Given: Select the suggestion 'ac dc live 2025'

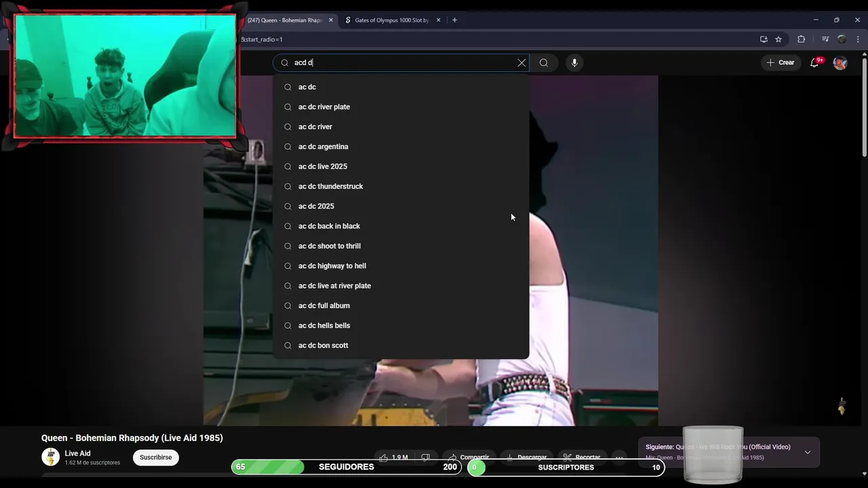Looking at the screenshot, I should pyautogui.click(x=401, y=167).
